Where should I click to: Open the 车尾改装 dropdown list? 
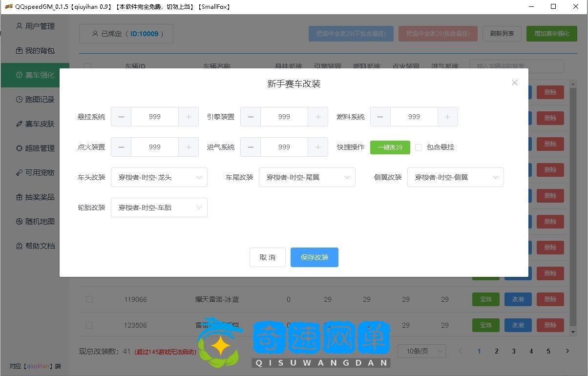307,178
